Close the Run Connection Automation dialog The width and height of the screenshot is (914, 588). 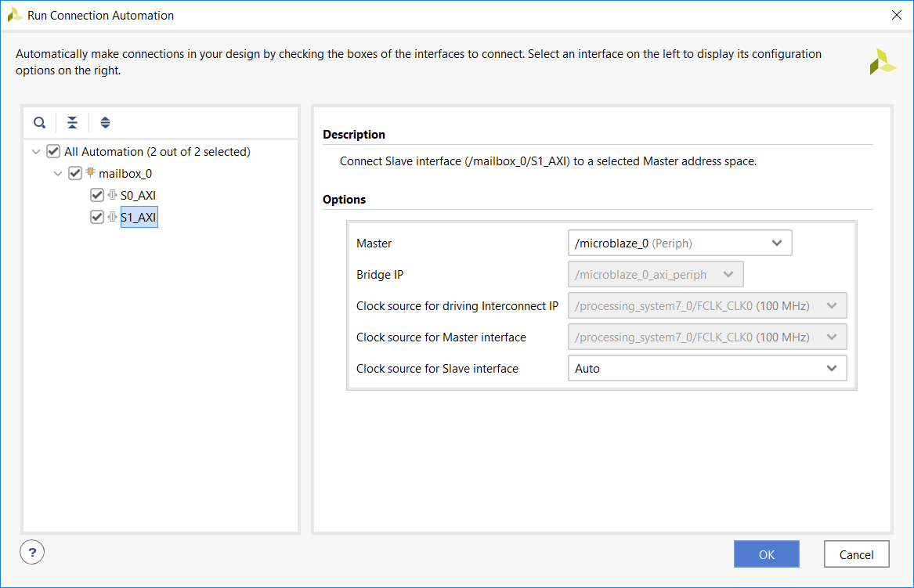896,15
